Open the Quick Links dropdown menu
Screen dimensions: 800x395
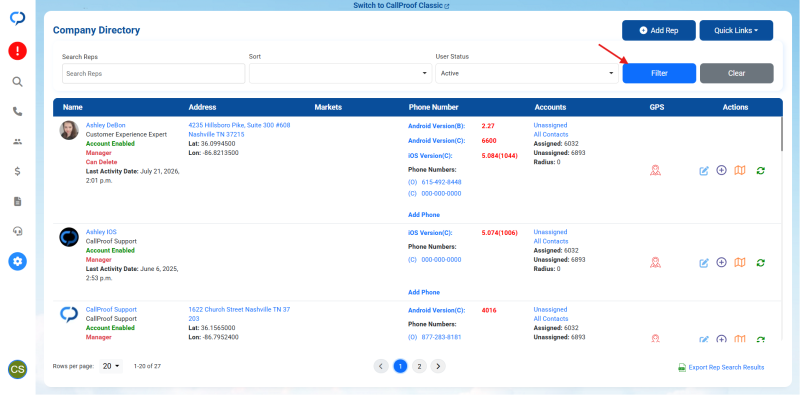tap(736, 31)
